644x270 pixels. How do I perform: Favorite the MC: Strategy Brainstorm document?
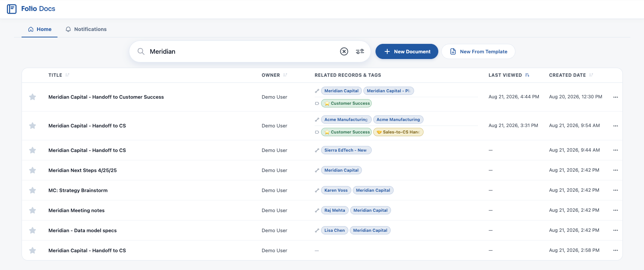pyautogui.click(x=33, y=190)
